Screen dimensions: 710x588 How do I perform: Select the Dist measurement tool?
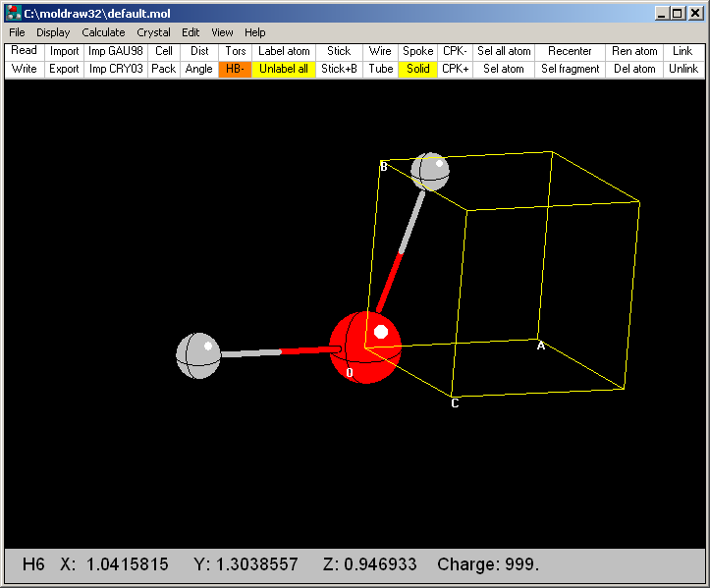(x=199, y=51)
